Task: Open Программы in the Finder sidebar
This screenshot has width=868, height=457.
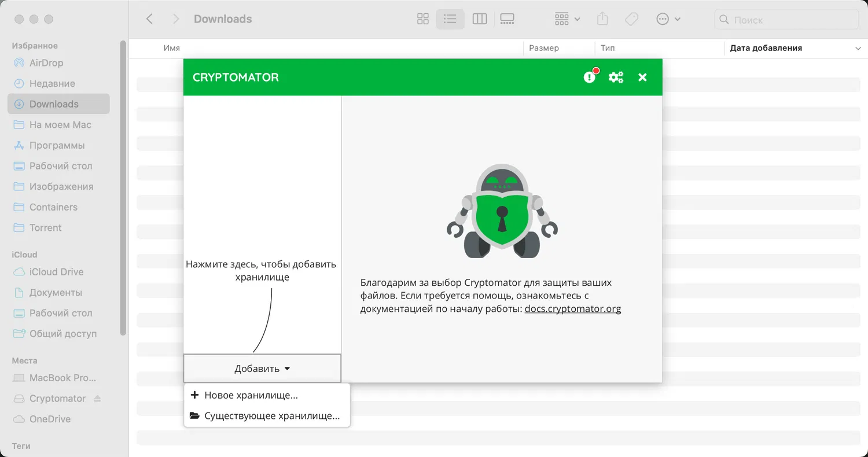Action: pos(58,145)
